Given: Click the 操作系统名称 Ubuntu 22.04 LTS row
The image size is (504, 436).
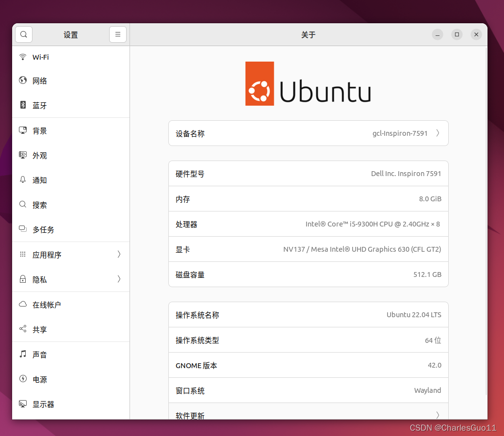Looking at the screenshot, I should point(308,315).
